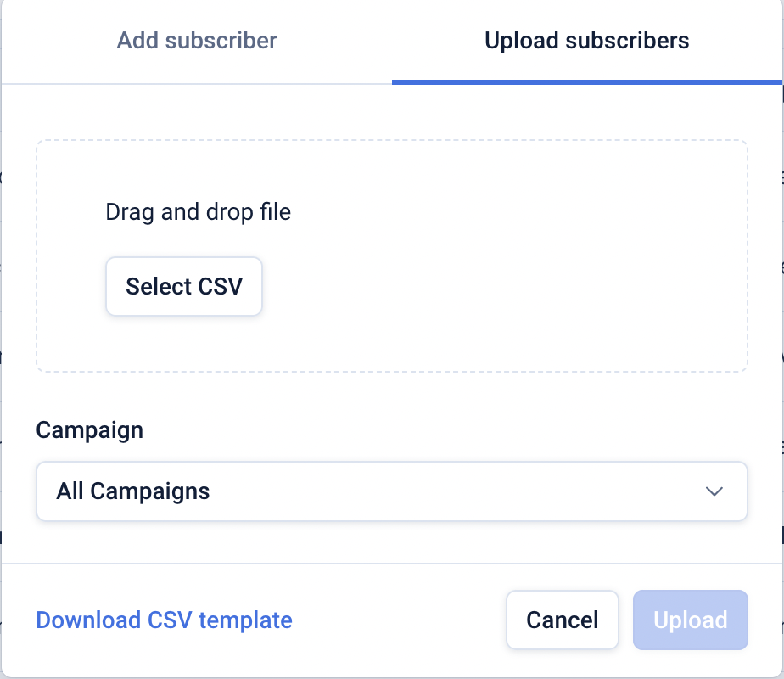Click the "All Campaigns" selected value text

[133, 491]
